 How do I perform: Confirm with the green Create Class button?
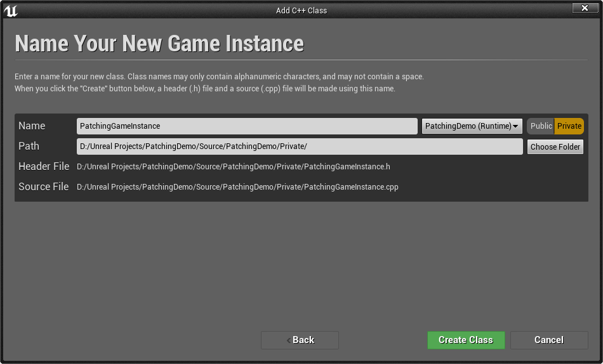tap(466, 340)
